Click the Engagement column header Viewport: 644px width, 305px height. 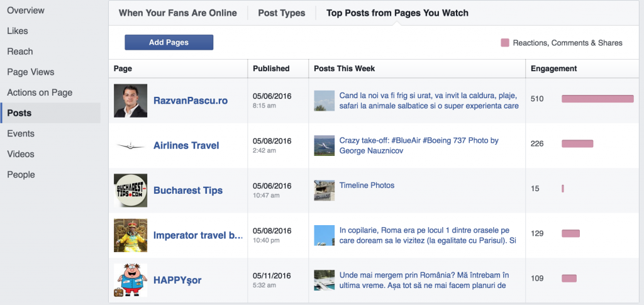click(x=553, y=69)
